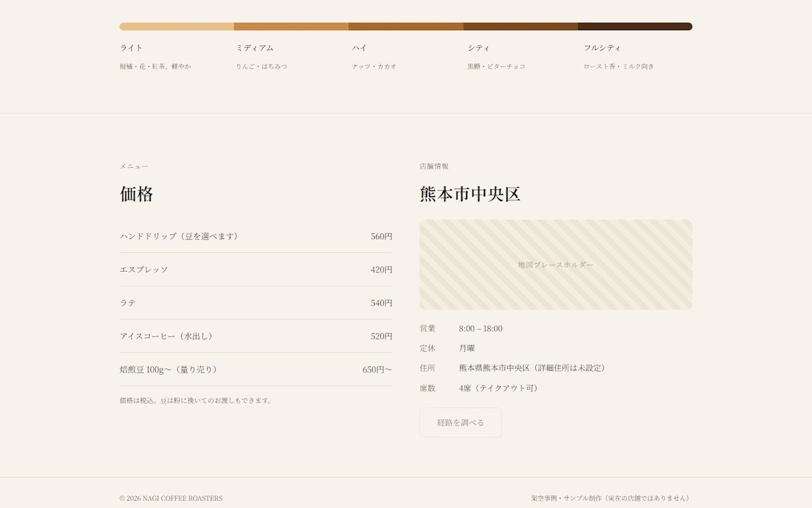Click the ハンドドリップ（豆を選べます） menu row
812x508 pixels.
pos(256,236)
